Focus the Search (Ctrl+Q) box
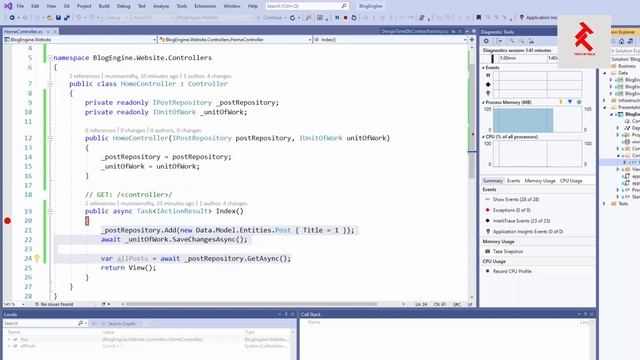The width and height of the screenshot is (640, 360). (x=307, y=6)
